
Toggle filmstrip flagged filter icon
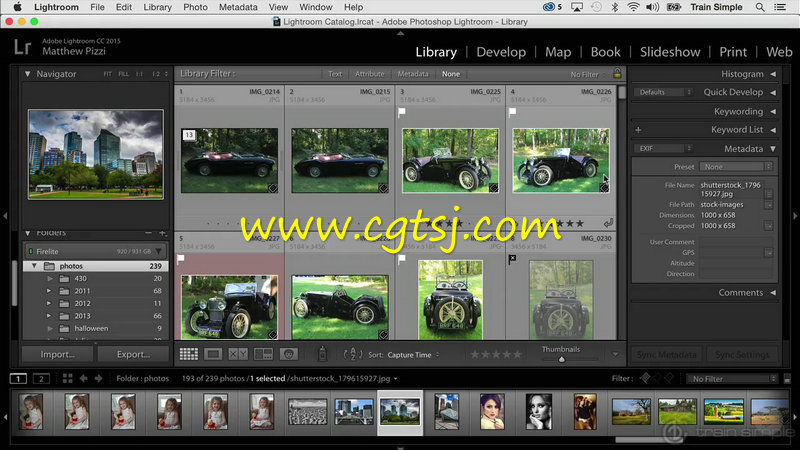point(645,378)
